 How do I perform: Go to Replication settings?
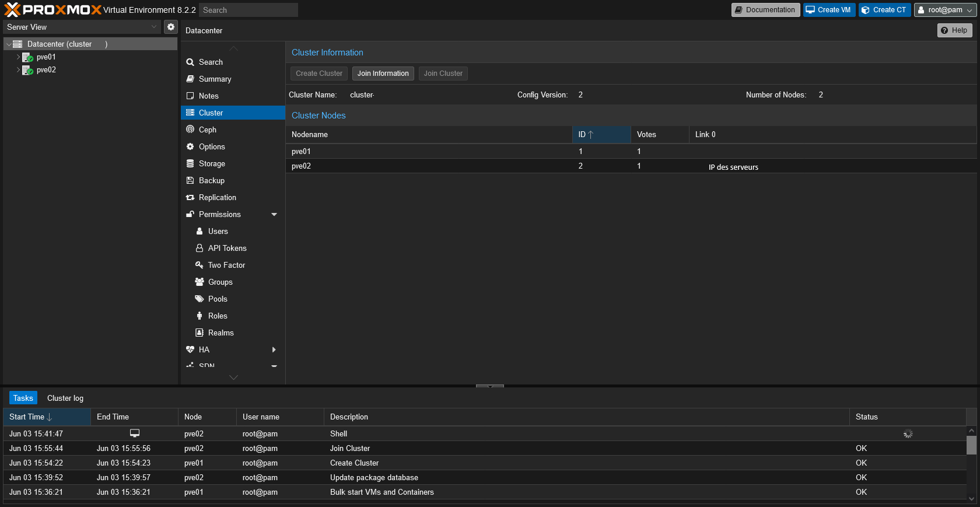217,197
